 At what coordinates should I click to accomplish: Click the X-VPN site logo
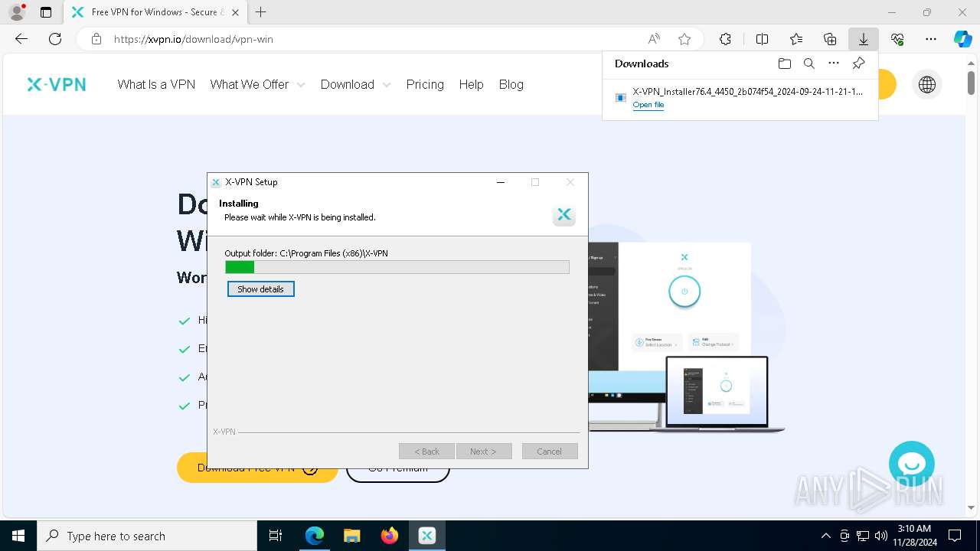[57, 84]
